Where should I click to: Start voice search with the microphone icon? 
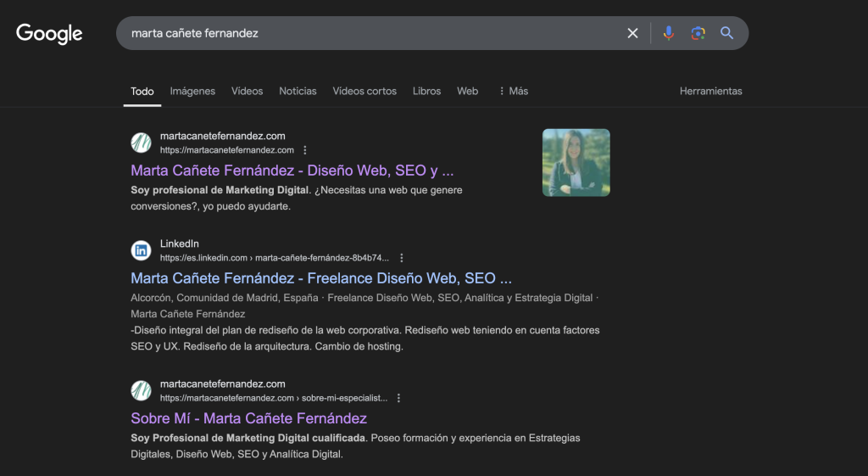(x=668, y=33)
